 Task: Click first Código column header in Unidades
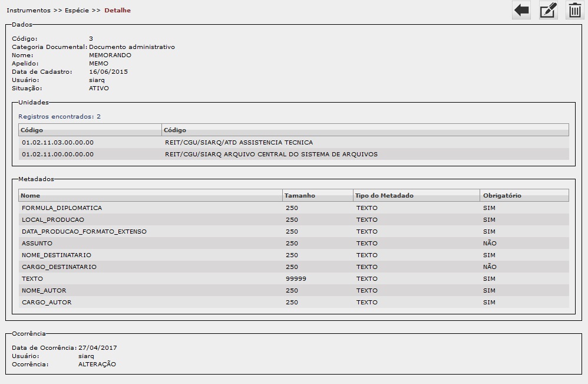coord(90,130)
